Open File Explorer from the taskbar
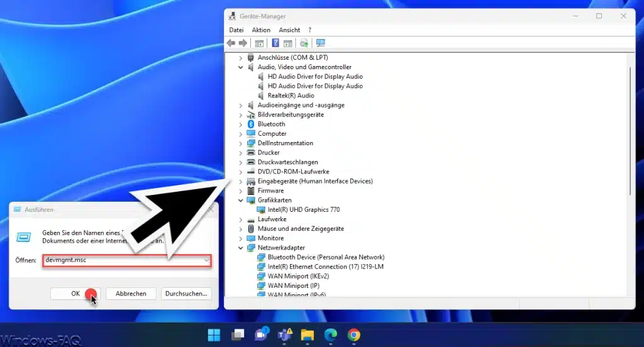This screenshot has width=644, height=347. pyautogui.click(x=307, y=334)
